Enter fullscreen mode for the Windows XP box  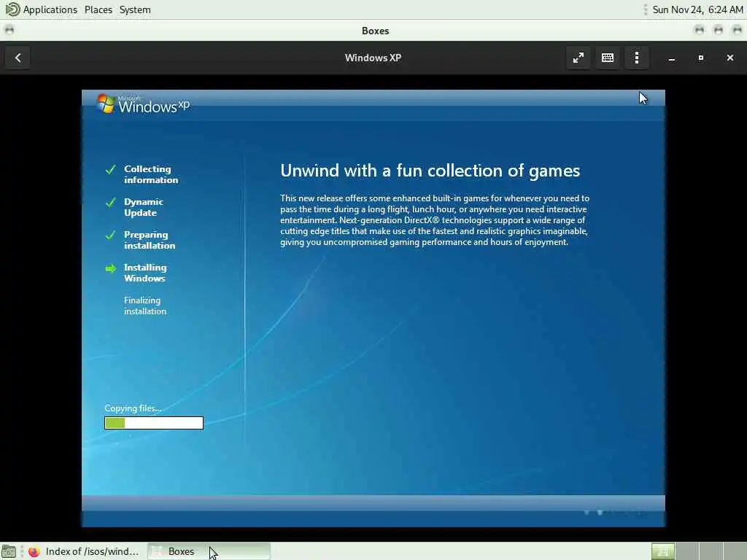578,58
